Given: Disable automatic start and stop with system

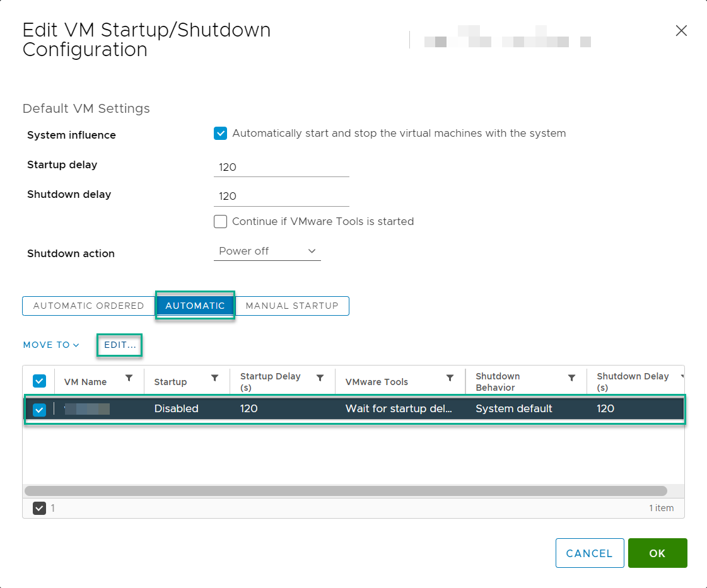Looking at the screenshot, I should click(x=220, y=134).
